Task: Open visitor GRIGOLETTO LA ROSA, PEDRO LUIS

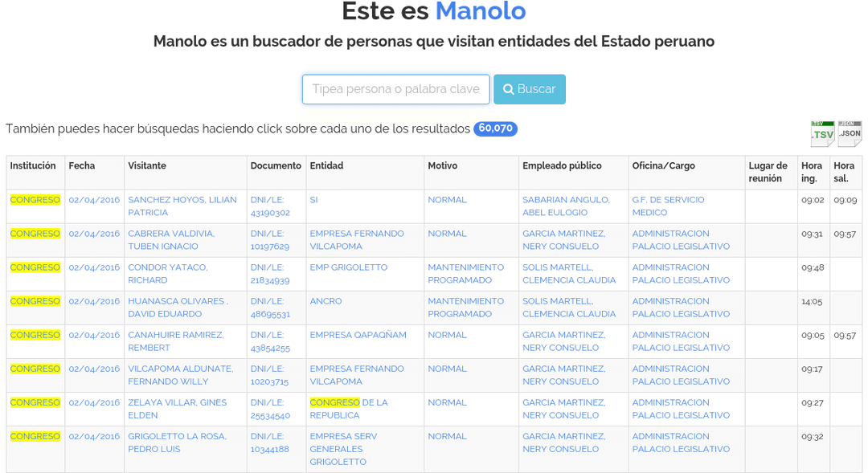Action: [x=177, y=442]
